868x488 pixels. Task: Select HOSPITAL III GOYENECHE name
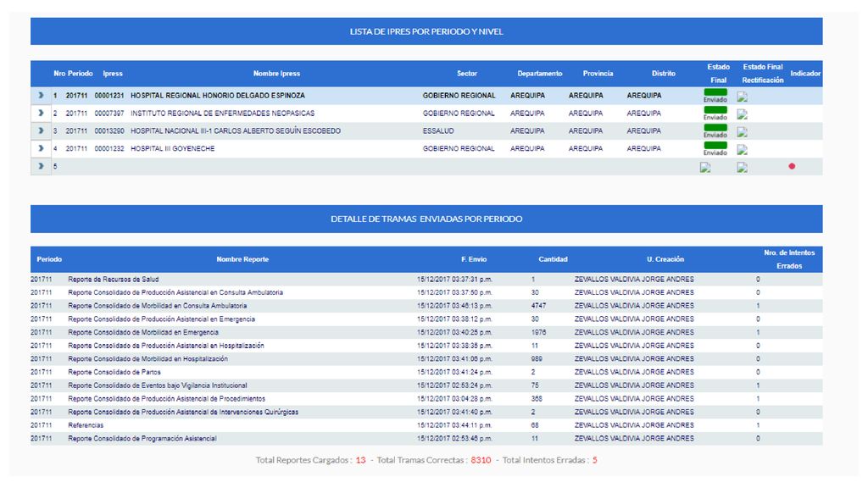coord(172,148)
